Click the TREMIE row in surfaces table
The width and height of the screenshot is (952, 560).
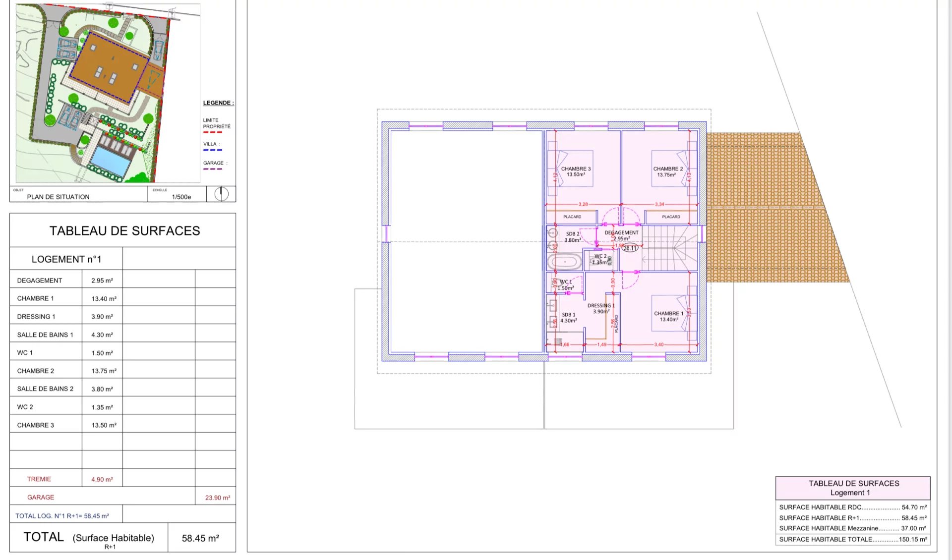tap(39, 479)
